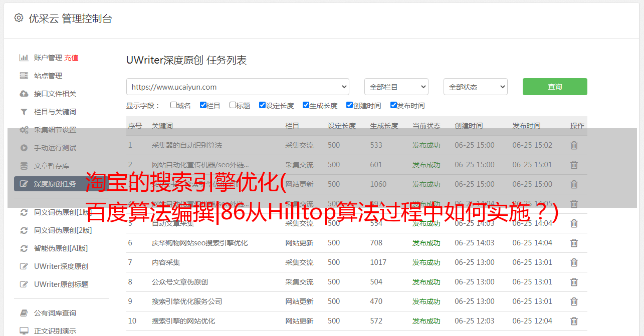Click keyword 公众号文章伪原创
644x336 pixels.
click(180, 282)
